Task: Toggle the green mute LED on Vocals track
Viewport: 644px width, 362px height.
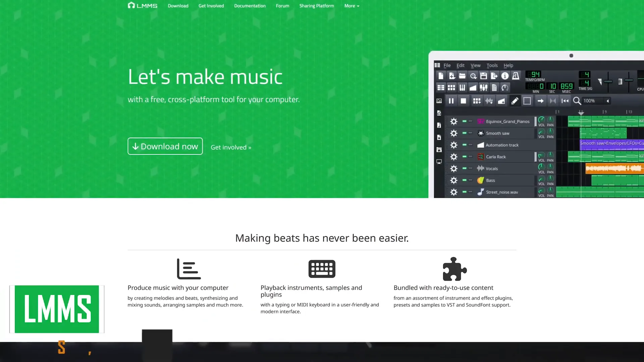Action: [464, 168]
